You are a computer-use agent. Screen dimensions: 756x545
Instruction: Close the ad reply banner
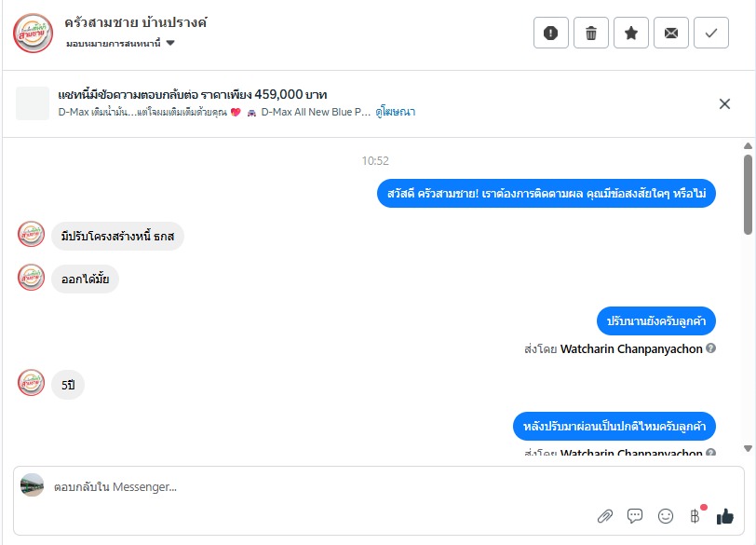point(724,103)
